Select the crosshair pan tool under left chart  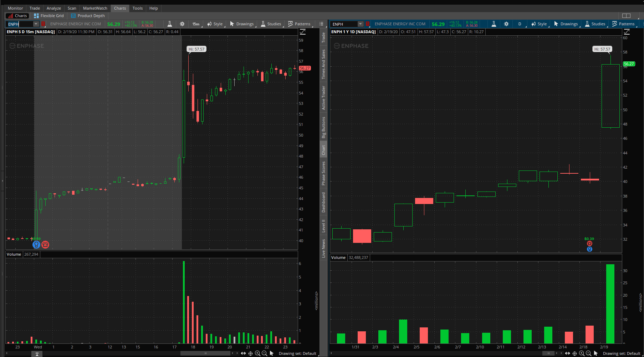click(250, 353)
